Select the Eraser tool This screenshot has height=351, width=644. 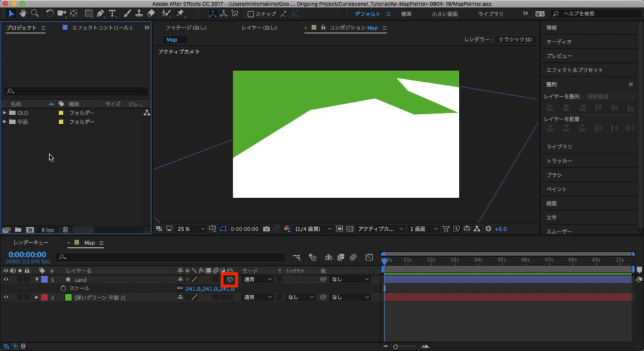click(151, 13)
